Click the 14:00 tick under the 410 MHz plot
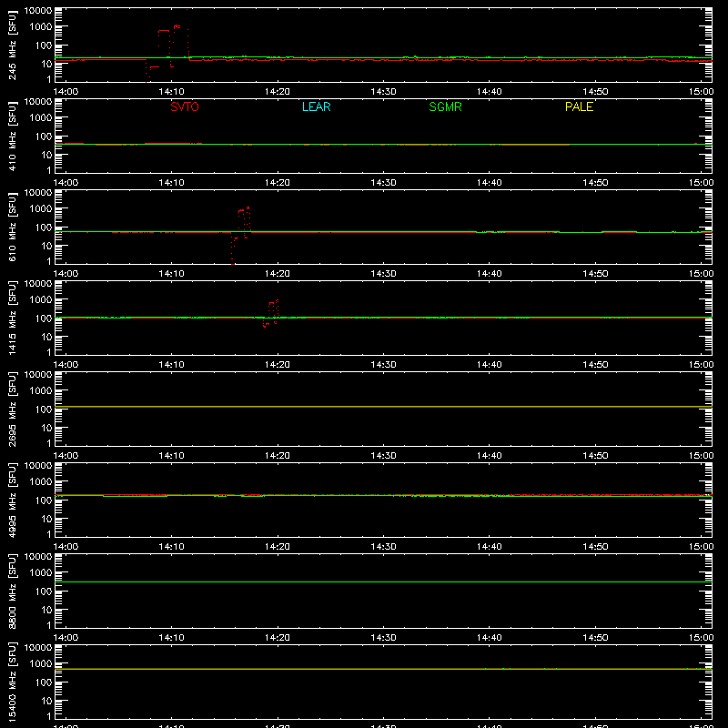 (66, 183)
